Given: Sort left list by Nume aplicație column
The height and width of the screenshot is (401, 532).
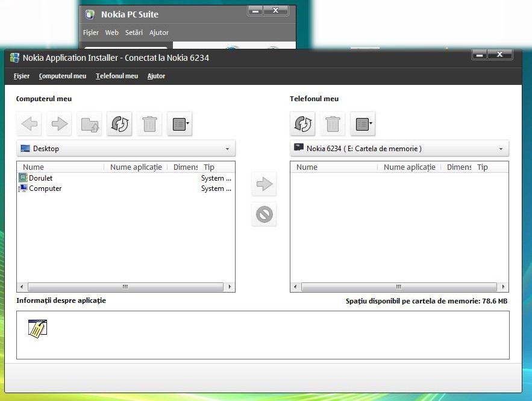Looking at the screenshot, I should tap(136, 167).
